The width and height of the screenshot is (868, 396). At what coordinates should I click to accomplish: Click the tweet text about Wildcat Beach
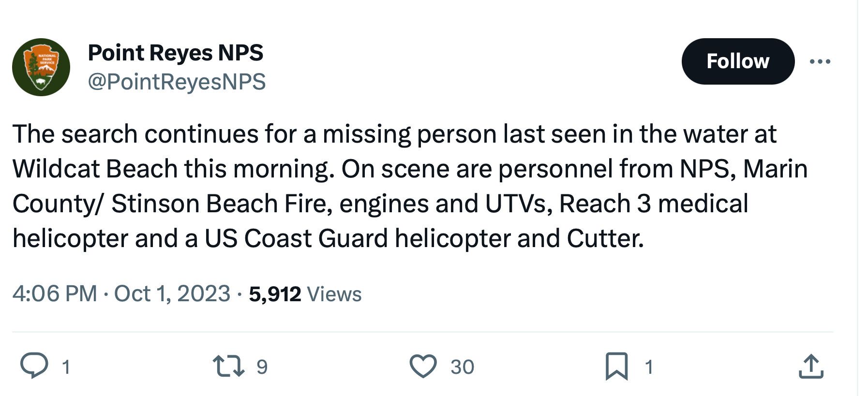[x=410, y=186]
